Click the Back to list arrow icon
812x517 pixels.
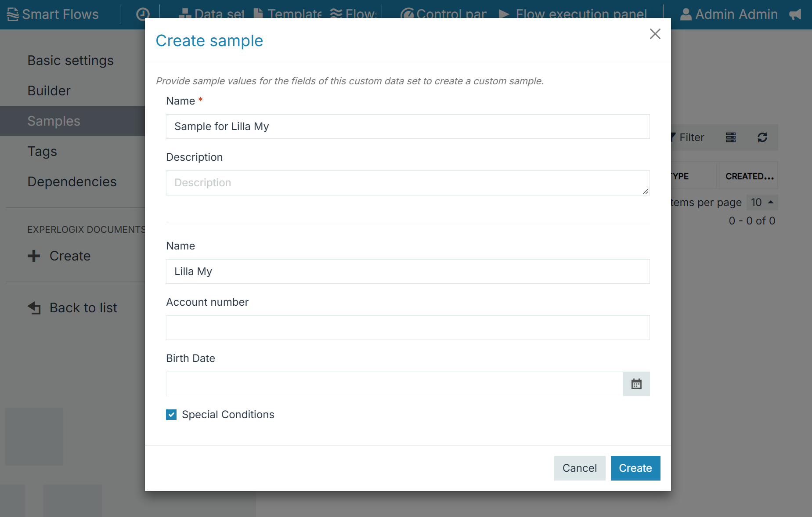click(x=34, y=308)
